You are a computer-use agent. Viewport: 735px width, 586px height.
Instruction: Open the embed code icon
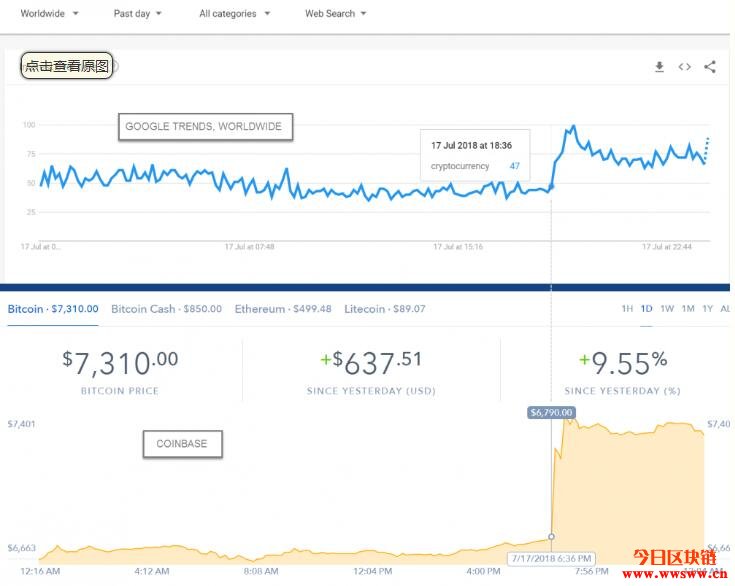pyautogui.click(x=684, y=67)
